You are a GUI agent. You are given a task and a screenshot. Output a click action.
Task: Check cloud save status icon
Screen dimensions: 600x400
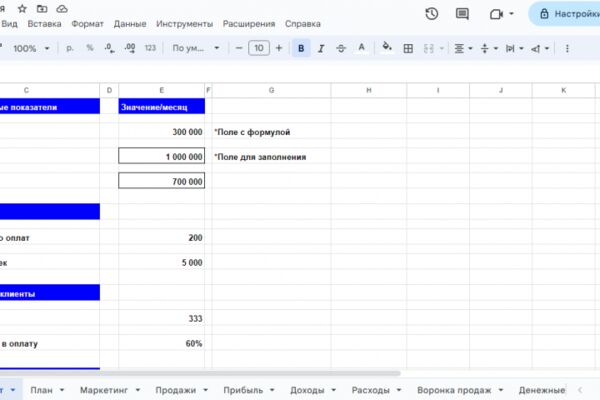(x=62, y=8)
